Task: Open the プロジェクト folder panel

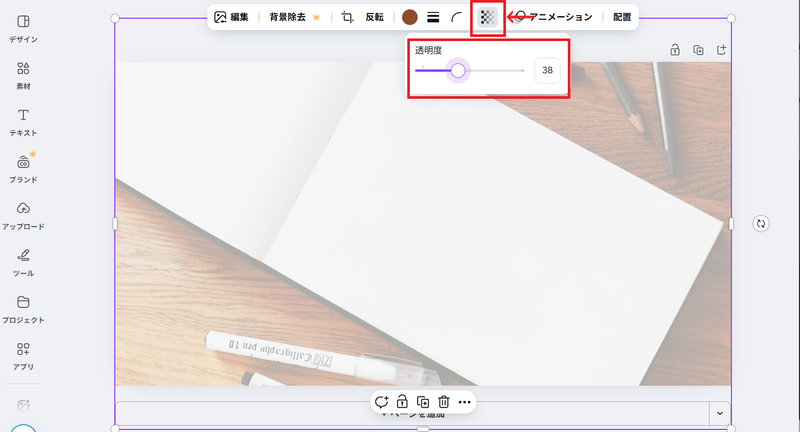Action: coord(23,310)
